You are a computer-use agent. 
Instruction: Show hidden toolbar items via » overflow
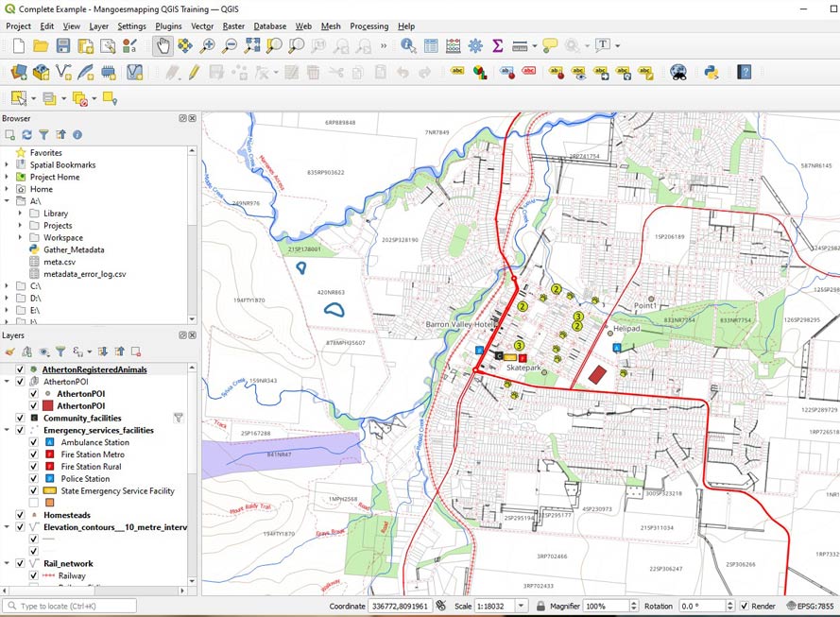point(384,46)
